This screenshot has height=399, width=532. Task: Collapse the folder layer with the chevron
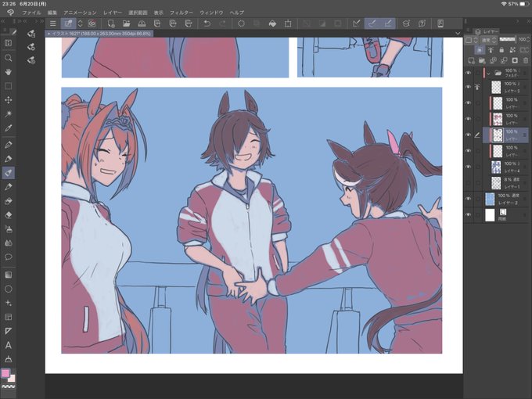pos(488,74)
